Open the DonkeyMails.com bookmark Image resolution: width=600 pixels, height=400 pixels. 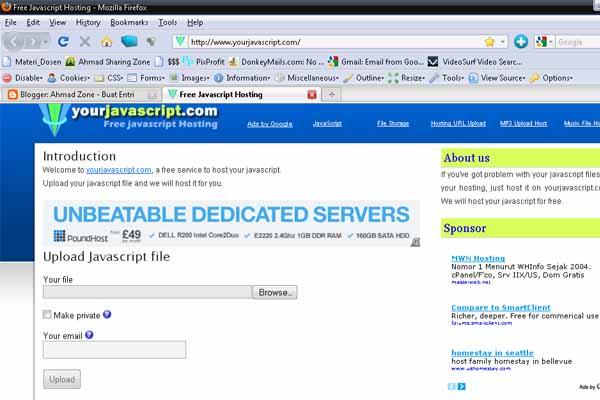(277, 62)
